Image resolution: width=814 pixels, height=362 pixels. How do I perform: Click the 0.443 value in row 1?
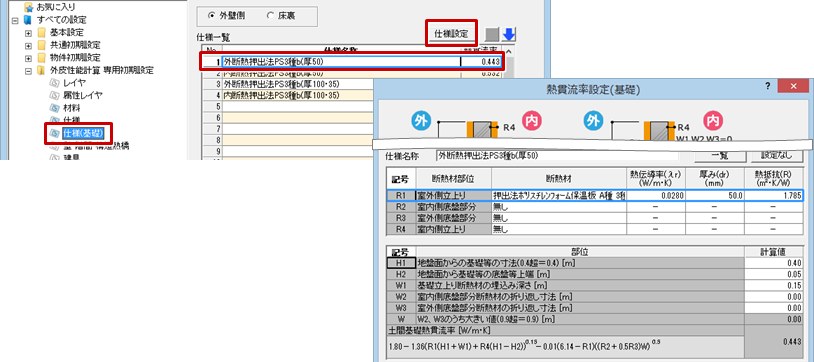tap(482, 62)
